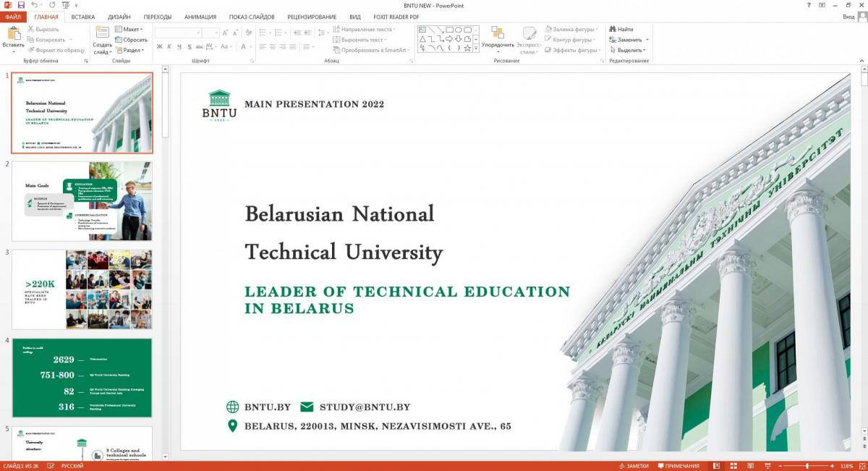Image resolution: width=868 pixels, height=471 pixels.
Task: Switch to the ДИЗАЙН tab
Action: [x=119, y=17]
